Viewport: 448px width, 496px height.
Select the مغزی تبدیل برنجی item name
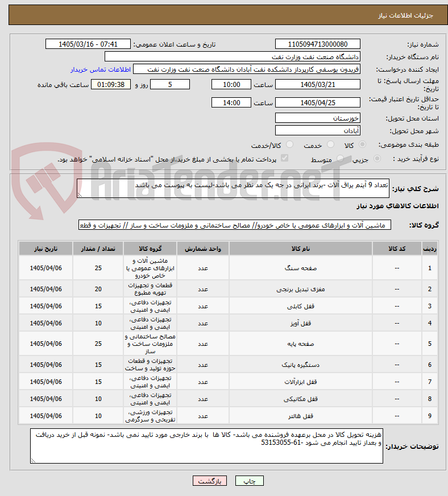tap(300, 289)
